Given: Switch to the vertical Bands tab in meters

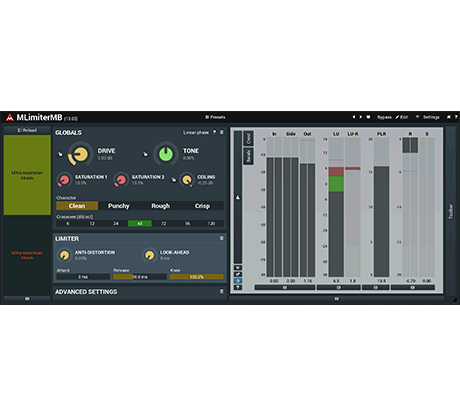Looking at the screenshot, I should (x=248, y=156).
